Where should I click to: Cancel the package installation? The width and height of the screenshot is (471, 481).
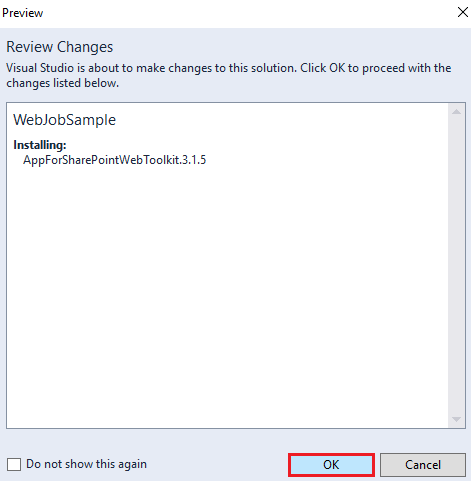click(423, 465)
